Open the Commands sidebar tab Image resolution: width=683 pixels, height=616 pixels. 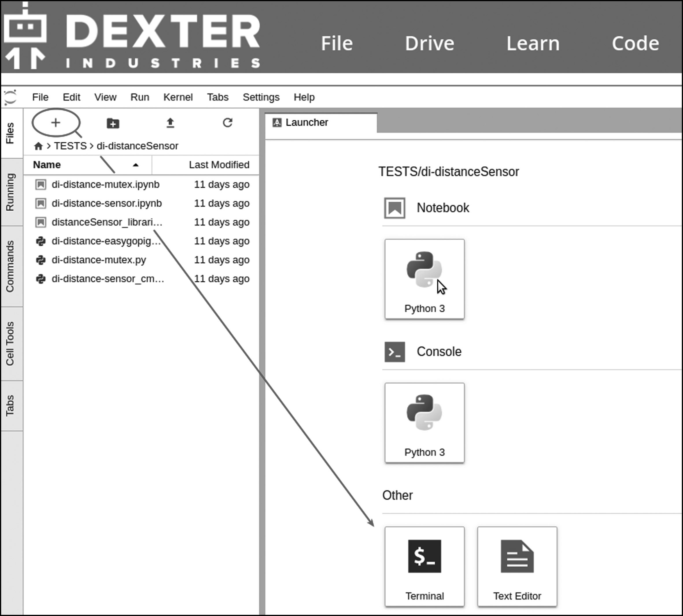pyautogui.click(x=10, y=266)
